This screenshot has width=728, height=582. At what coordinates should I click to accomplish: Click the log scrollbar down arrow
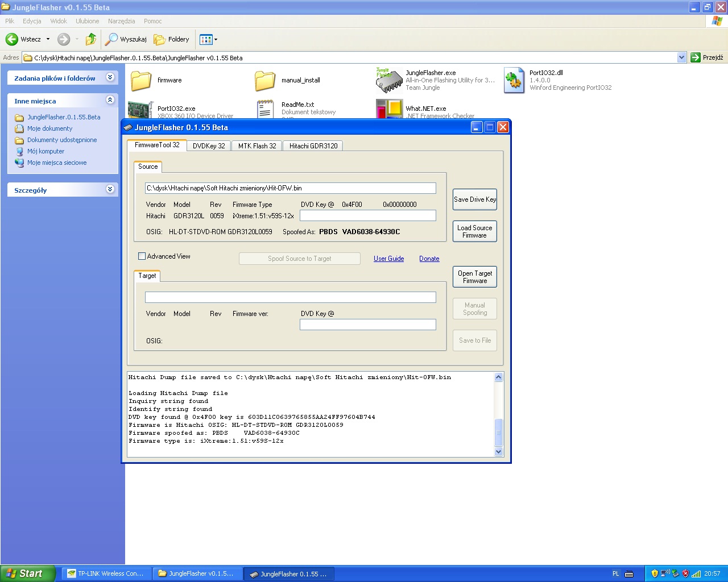click(x=499, y=452)
